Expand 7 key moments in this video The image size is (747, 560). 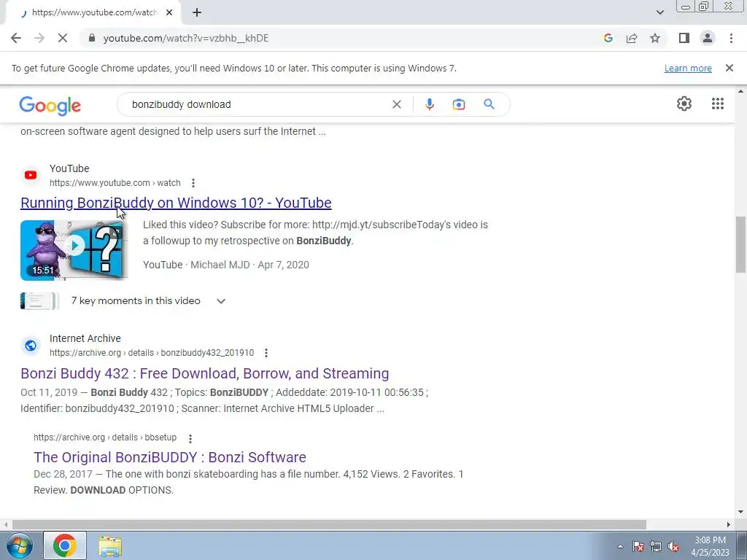tap(220, 301)
